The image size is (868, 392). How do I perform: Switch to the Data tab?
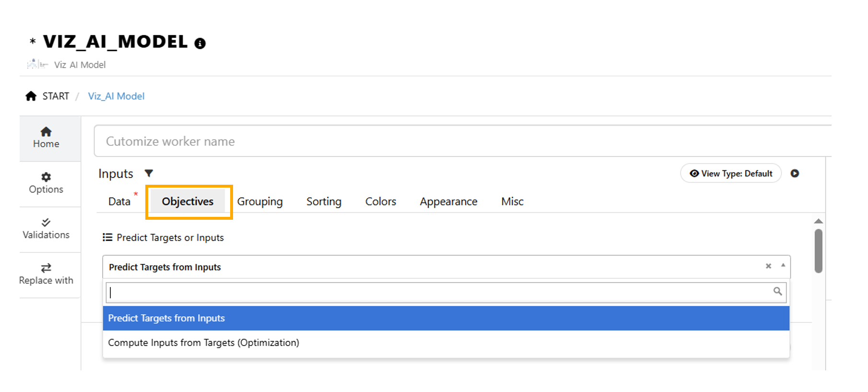pos(119,202)
